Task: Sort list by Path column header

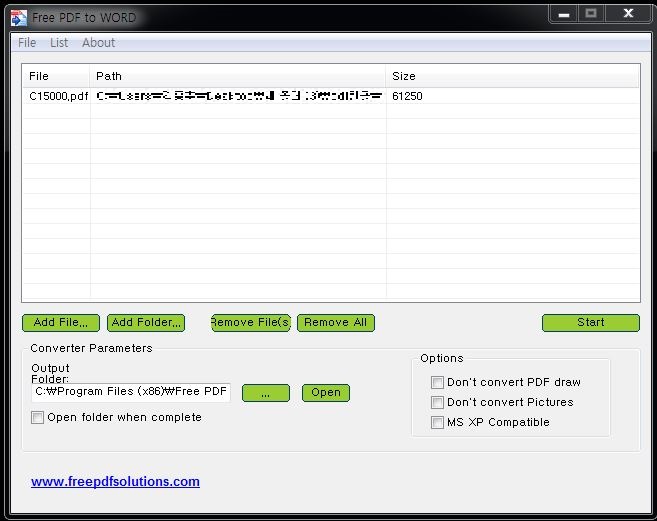Action: [238, 76]
